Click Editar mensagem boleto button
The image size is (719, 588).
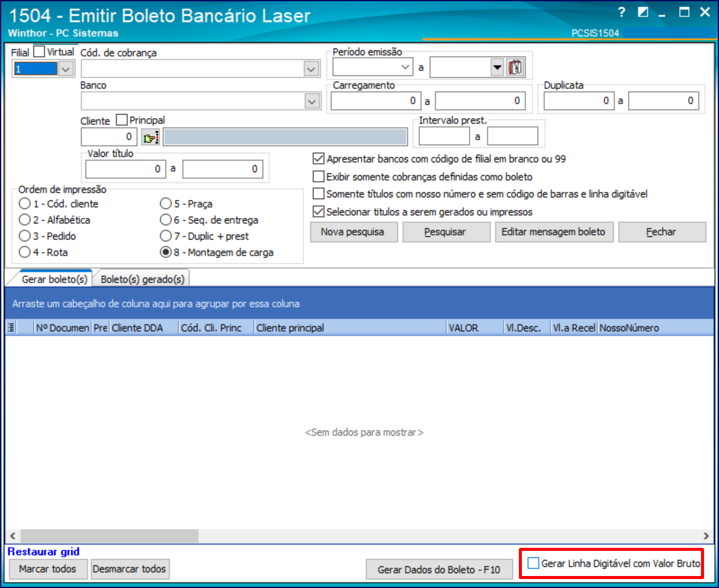coord(554,232)
